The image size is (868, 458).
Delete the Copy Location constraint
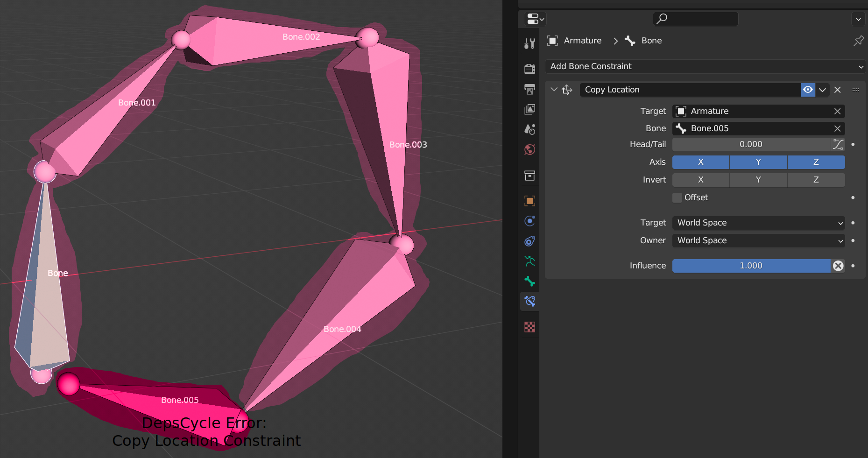838,90
